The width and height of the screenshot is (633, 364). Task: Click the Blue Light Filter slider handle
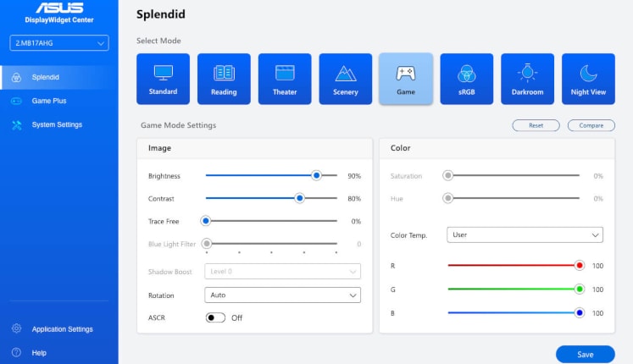(x=207, y=244)
